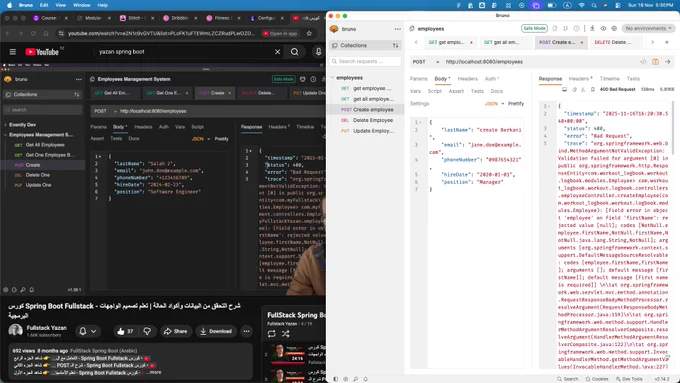Open the runner icon in Bruno collection toolbar

click(x=592, y=28)
